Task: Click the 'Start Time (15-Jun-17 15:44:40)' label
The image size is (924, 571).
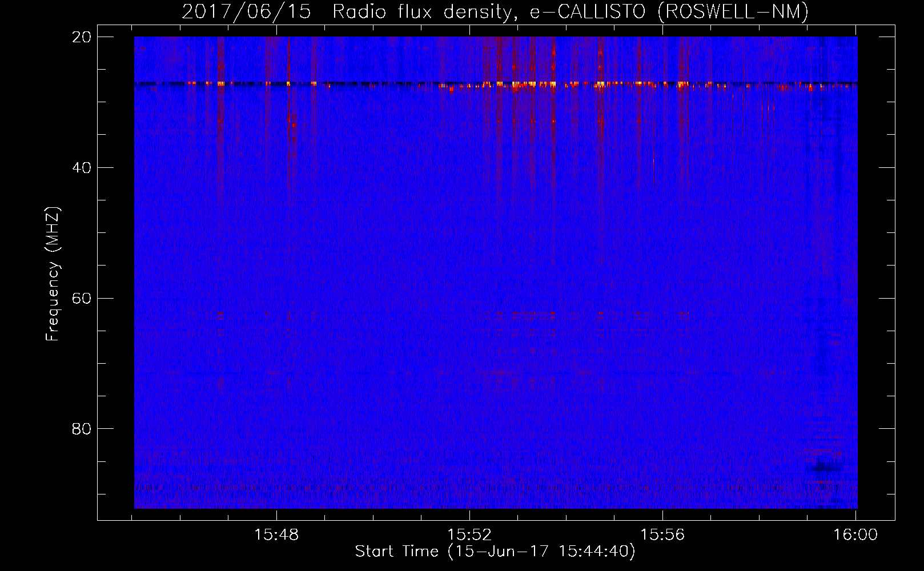Action: point(495,552)
